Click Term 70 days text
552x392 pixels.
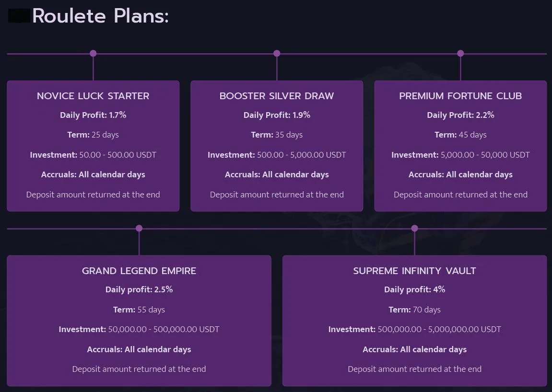coord(415,310)
